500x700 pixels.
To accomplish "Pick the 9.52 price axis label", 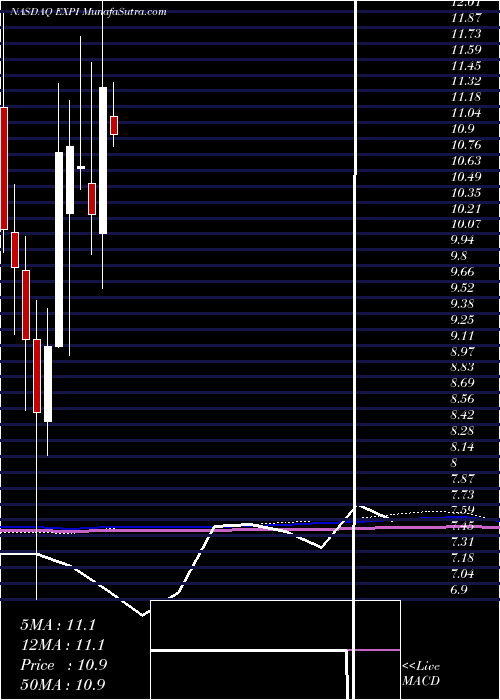I will point(462,288).
